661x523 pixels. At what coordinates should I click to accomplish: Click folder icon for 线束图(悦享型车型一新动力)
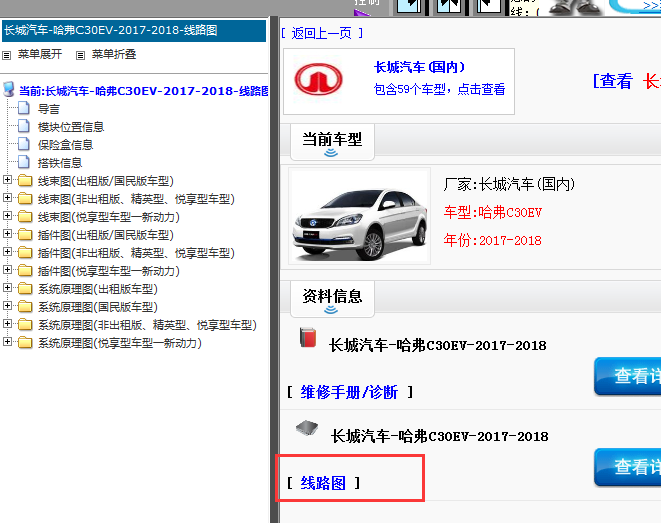[25, 217]
